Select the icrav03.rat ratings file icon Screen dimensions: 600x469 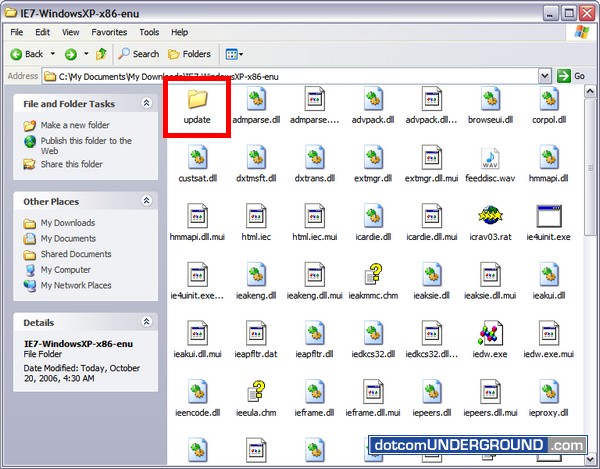coord(490,216)
